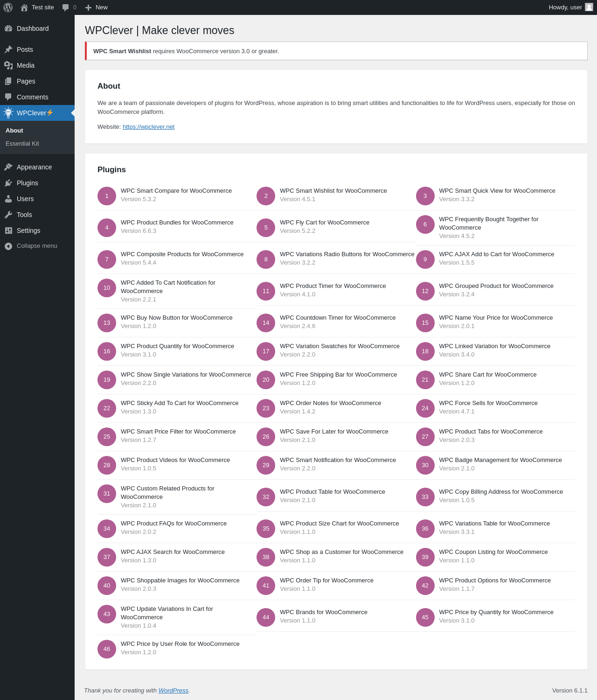Select WPC Product Bundles for WooCommerce
Viewport: 597px width, 700px height.
[177, 223]
